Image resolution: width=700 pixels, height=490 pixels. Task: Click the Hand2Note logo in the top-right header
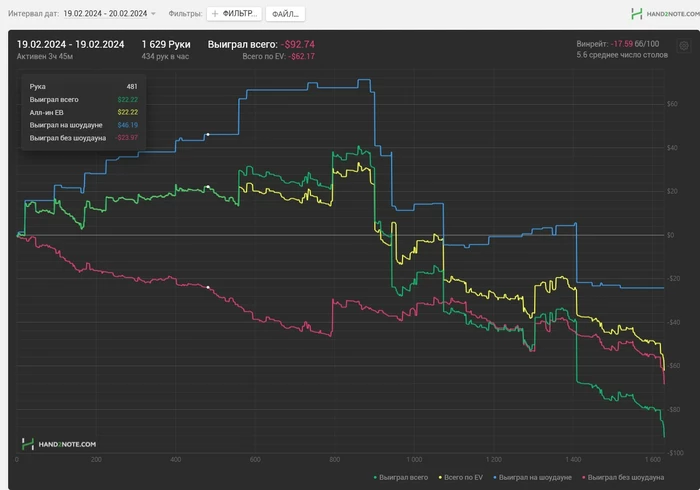[x=665, y=14]
